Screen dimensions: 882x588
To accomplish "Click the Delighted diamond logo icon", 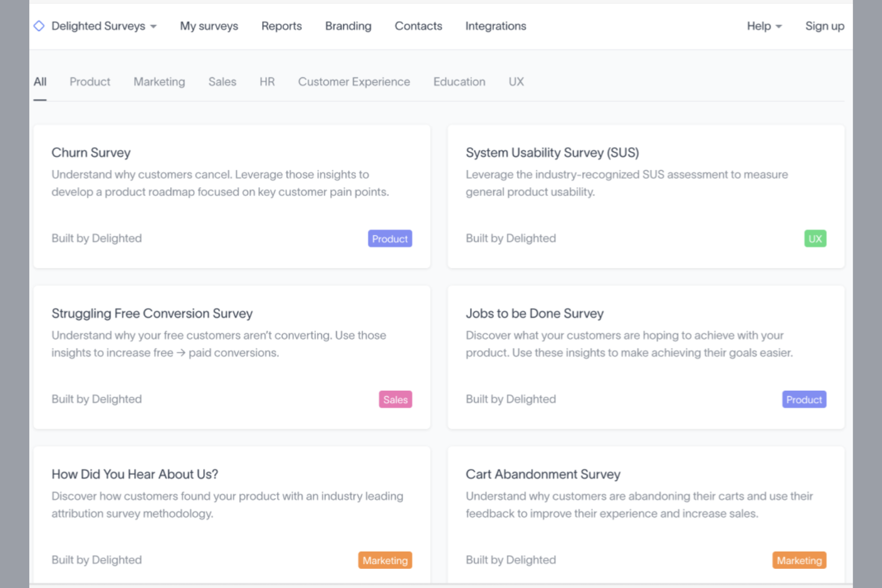I will click(39, 26).
